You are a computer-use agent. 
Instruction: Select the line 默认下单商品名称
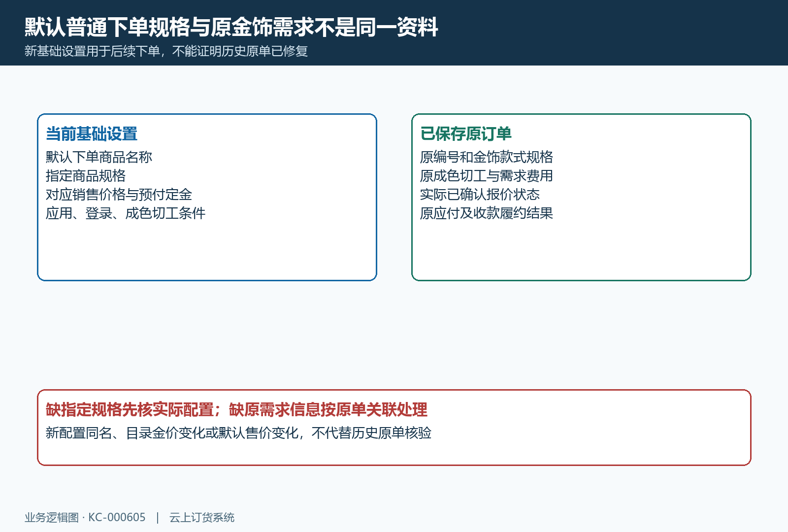pos(99,157)
